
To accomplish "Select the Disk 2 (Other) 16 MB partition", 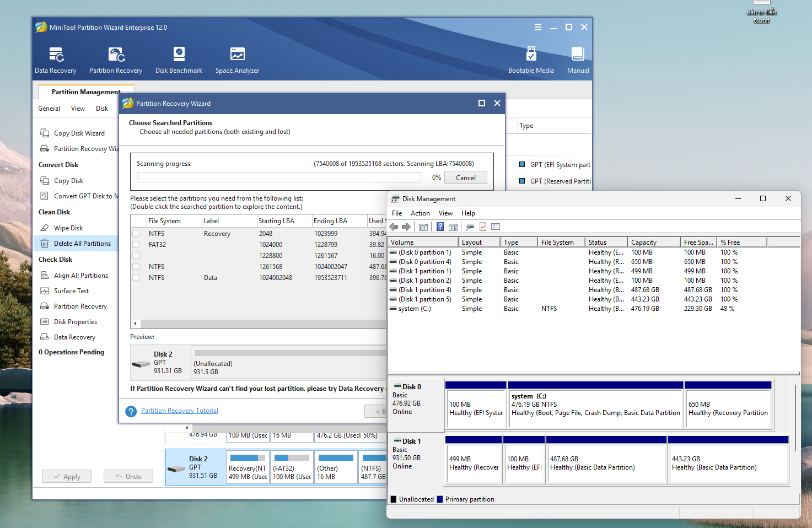I will 336,467.
